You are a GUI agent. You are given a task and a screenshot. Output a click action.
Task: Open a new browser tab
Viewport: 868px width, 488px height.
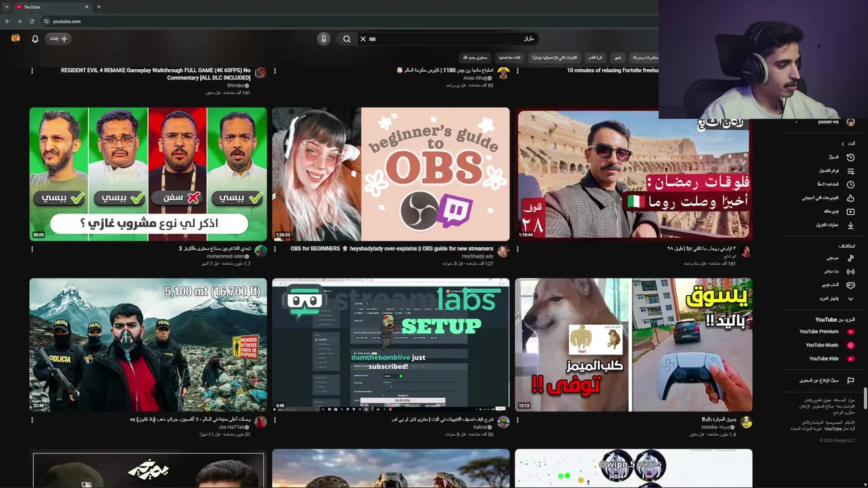tap(99, 7)
